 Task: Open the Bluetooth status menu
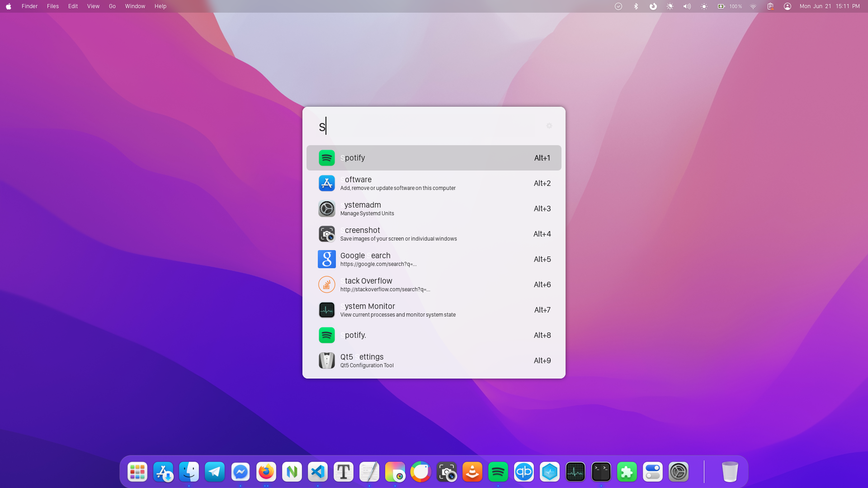pyautogui.click(x=636, y=6)
